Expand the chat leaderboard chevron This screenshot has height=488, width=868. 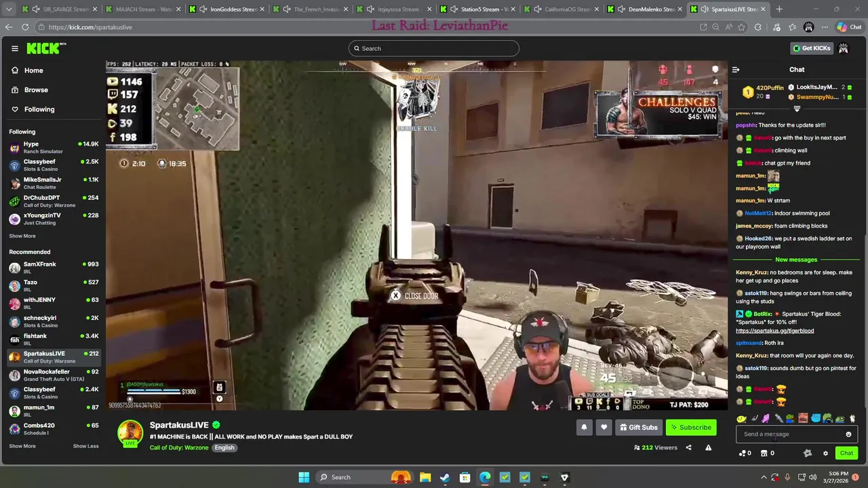[x=797, y=108]
